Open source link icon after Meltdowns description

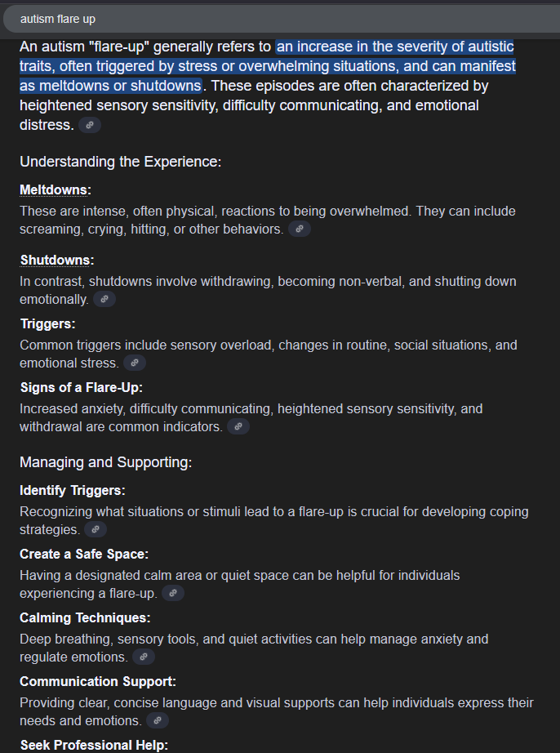click(x=300, y=229)
